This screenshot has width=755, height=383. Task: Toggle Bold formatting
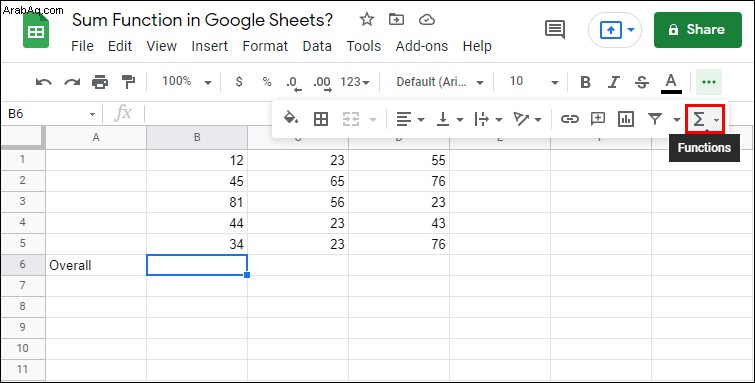[585, 82]
